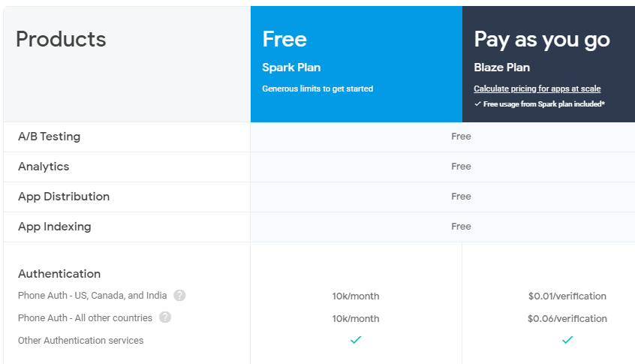Viewport: 635px width, 364px height.
Task: Click Generous limits to get started text
Action: pos(317,89)
